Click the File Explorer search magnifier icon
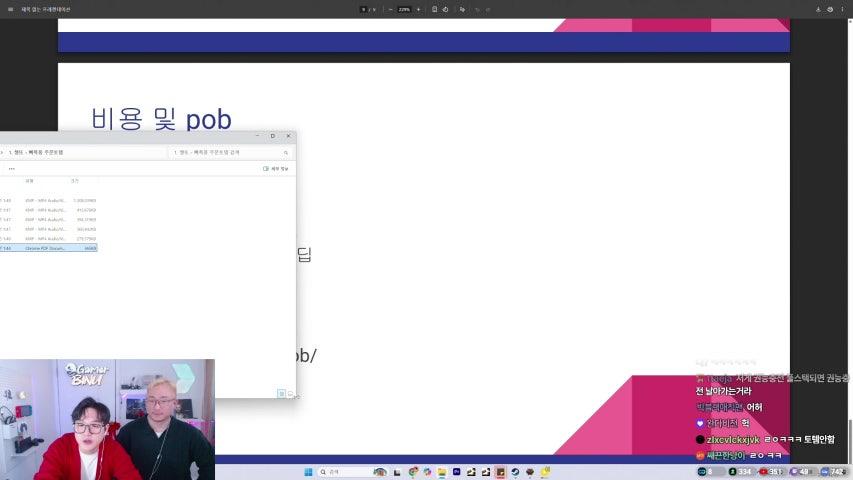 click(x=286, y=153)
